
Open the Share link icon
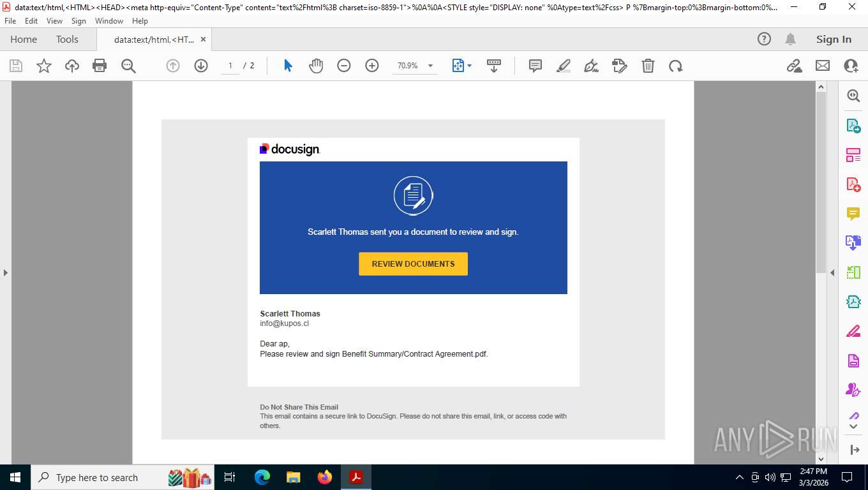click(x=794, y=66)
